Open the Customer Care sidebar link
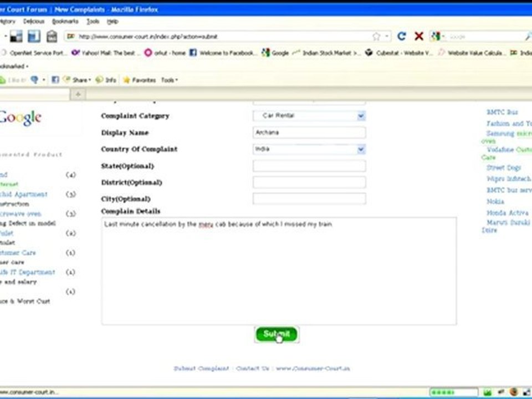This screenshot has height=399, width=532. (x=18, y=253)
